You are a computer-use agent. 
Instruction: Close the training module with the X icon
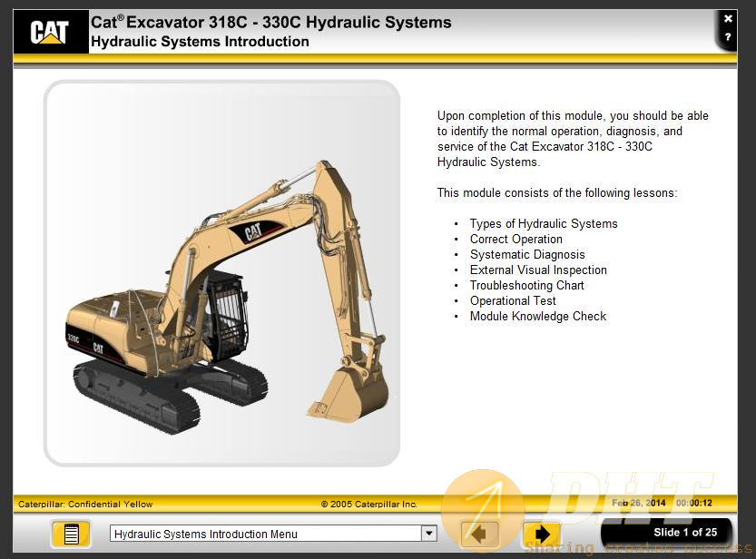pos(728,19)
